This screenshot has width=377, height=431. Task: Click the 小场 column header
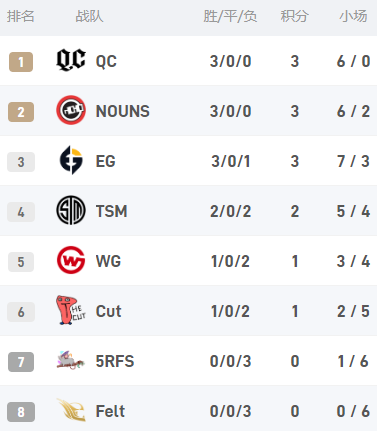click(353, 16)
